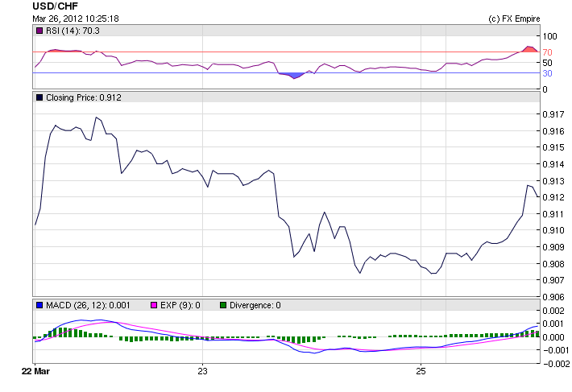
Task: Click the -0.001 MACD axis label
Action: point(556,350)
